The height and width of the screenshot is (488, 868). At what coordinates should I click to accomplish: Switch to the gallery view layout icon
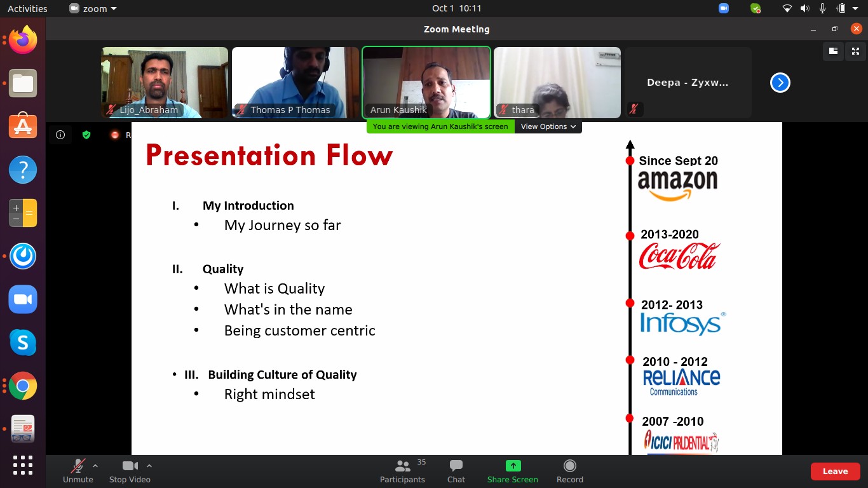pos(833,51)
